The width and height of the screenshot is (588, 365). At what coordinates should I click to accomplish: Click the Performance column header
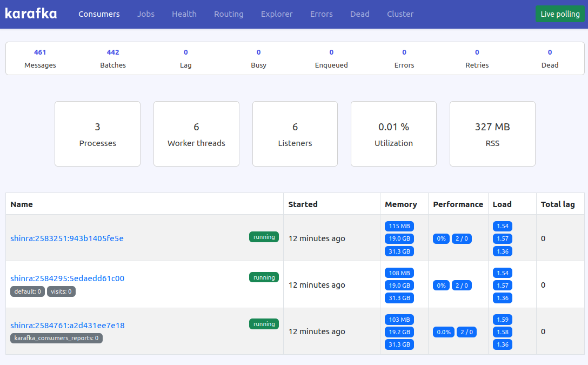coord(458,204)
